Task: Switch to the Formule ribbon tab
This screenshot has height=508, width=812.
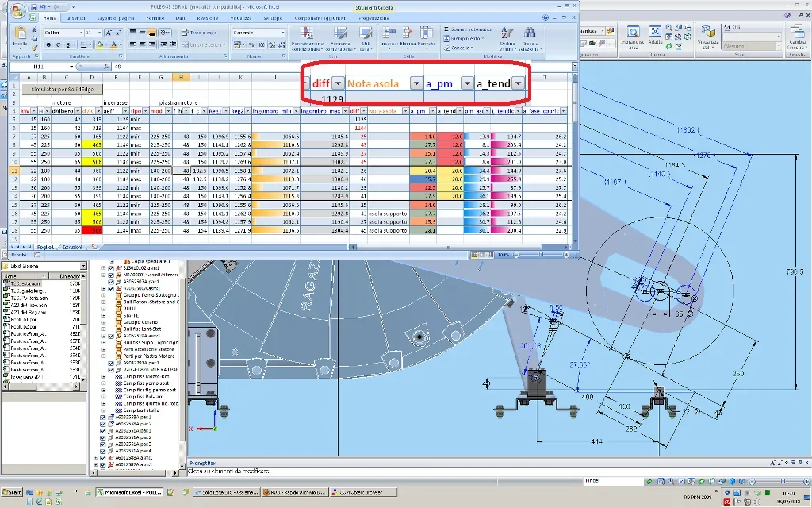Action: click(155, 17)
